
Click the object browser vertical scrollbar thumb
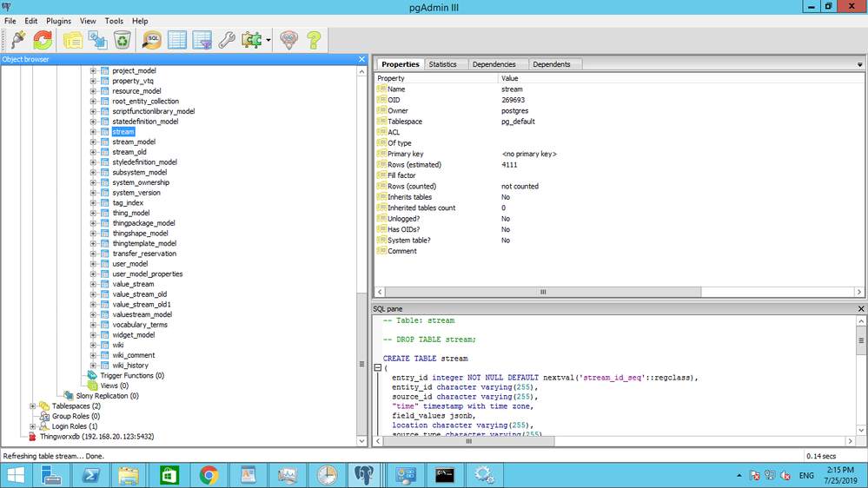(x=361, y=365)
